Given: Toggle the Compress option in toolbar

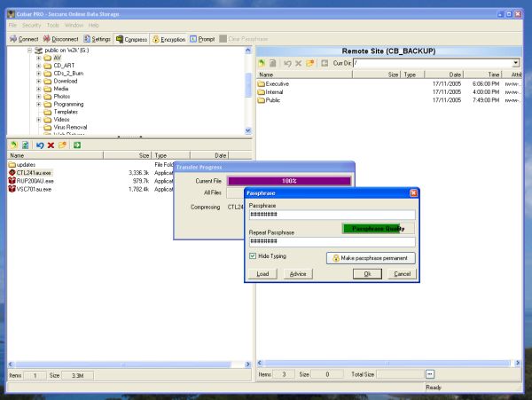Looking at the screenshot, I should [131, 39].
